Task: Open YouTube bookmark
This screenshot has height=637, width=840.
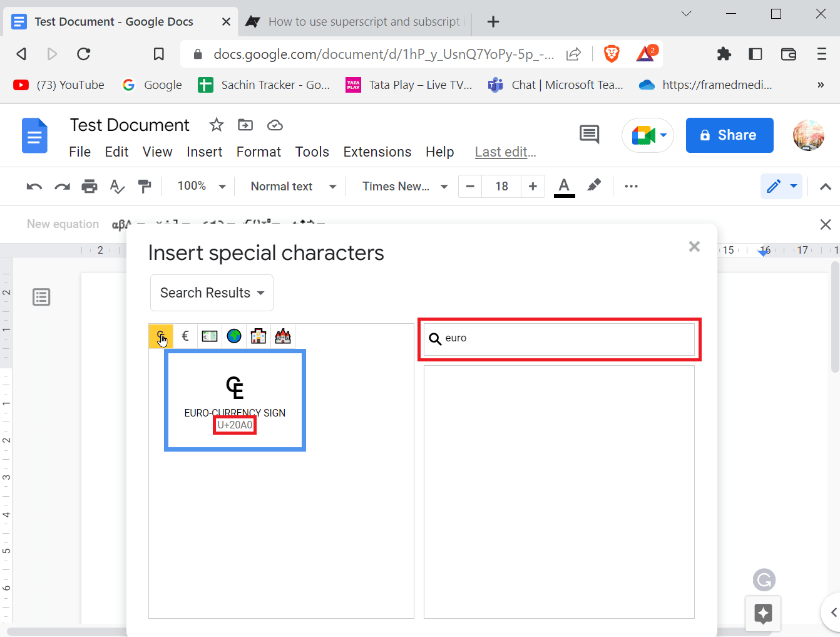Action: coord(59,85)
